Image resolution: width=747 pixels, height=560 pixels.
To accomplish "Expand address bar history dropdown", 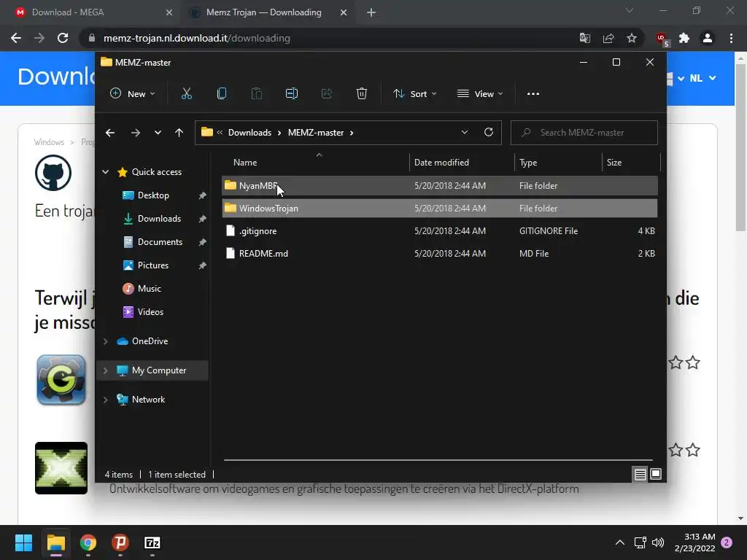I will pyautogui.click(x=465, y=133).
